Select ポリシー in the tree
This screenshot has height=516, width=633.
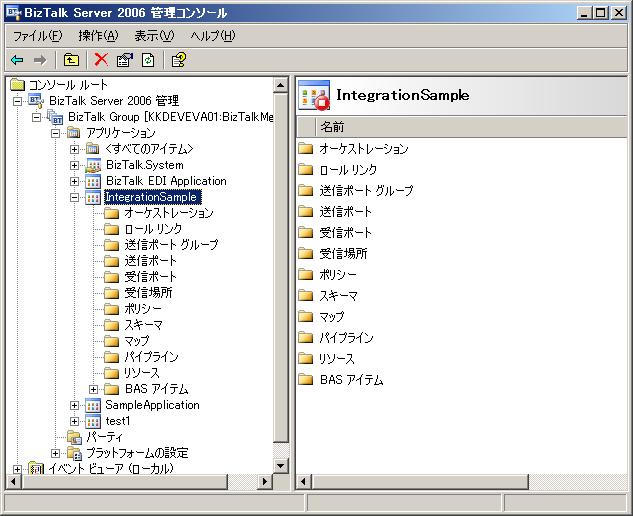(x=143, y=309)
